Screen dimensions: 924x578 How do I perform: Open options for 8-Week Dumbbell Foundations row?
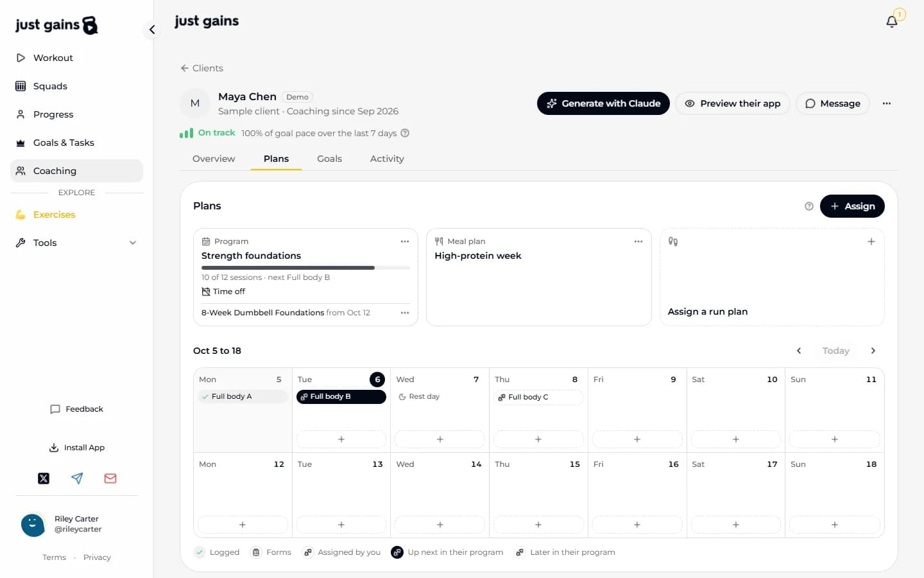(x=405, y=313)
